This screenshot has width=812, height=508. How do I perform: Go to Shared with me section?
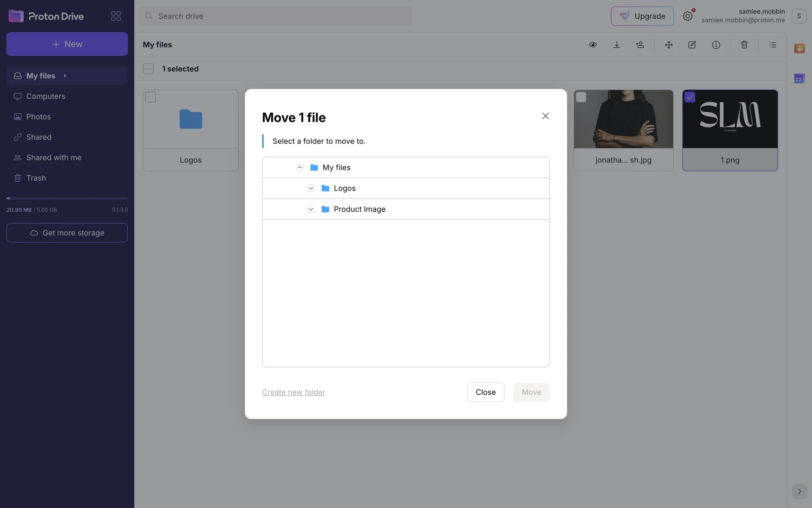54,157
